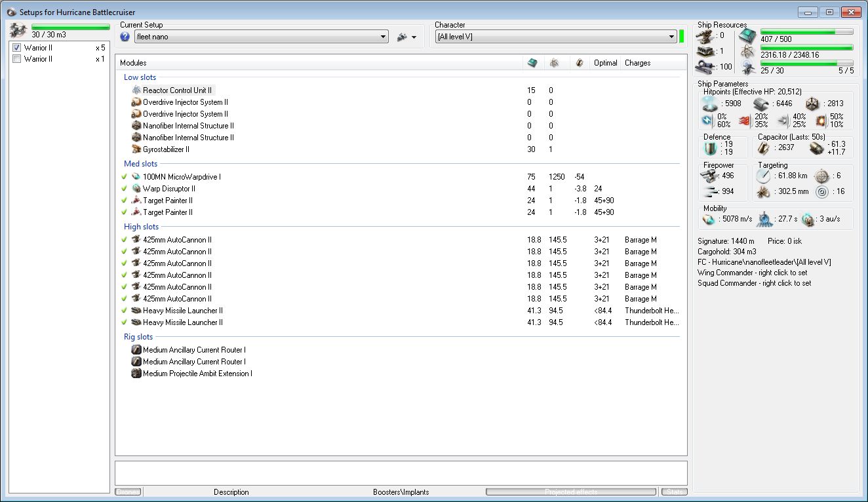Image resolution: width=868 pixels, height=502 pixels.
Task: Click the powergrid column header icon
Action: click(x=555, y=63)
